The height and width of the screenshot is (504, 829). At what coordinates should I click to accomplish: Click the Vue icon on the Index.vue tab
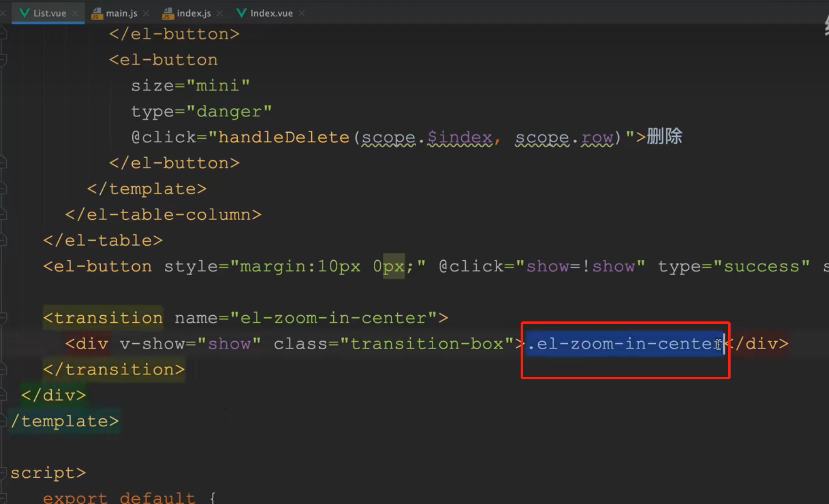coord(241,13)
